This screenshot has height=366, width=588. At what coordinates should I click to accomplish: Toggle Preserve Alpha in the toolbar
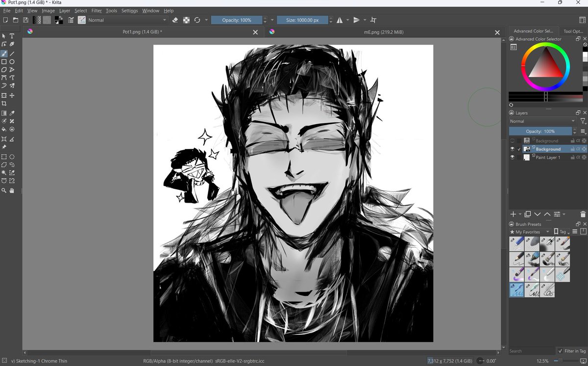click(x=186, y=20)
